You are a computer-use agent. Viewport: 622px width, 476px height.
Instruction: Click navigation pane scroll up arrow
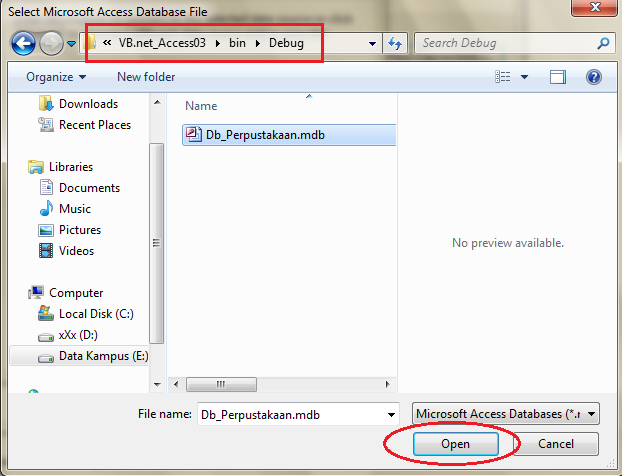coord(157,102)
